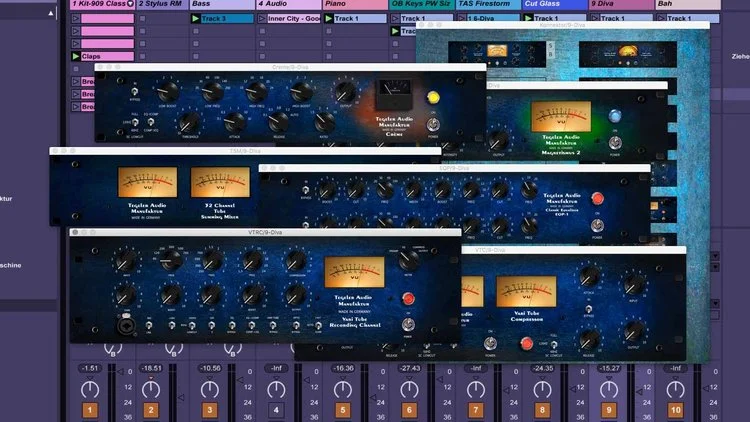Click the Vari Tube Compressor VU meter
This screenshot has height=422, width=750.
(526, 291)
